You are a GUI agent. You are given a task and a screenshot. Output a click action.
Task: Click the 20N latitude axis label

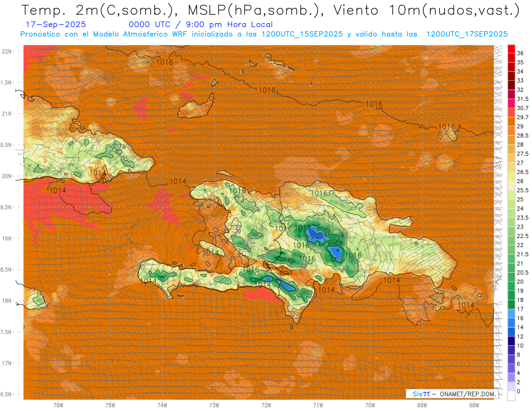pos(7,176)
